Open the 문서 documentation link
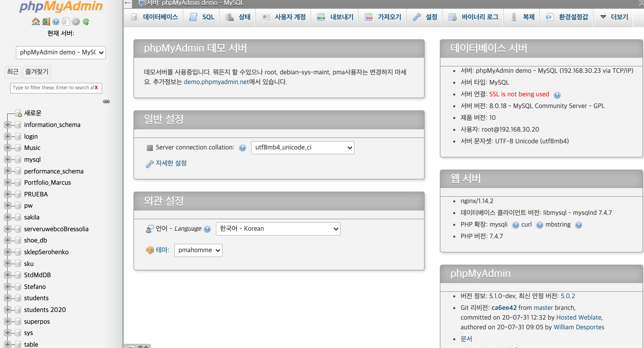This screenshot has width=644, height=348. [x=466, y=339]
